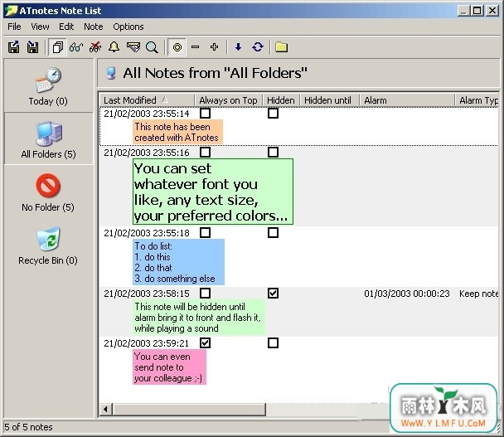Viewport: 504px width, 437px height.
Task: Open the Options menu
Action: pos(128,27)
